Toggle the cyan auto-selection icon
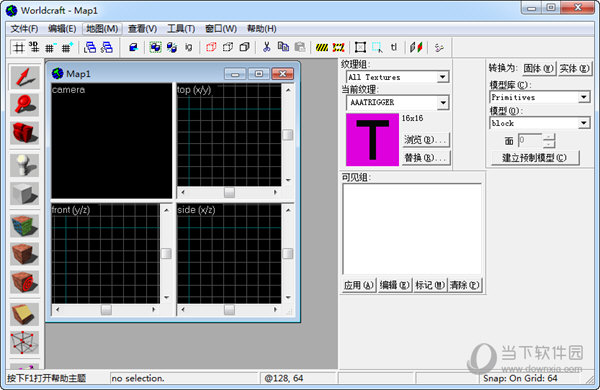This screenshot has width=600, height=390. [x=377, y=47]
